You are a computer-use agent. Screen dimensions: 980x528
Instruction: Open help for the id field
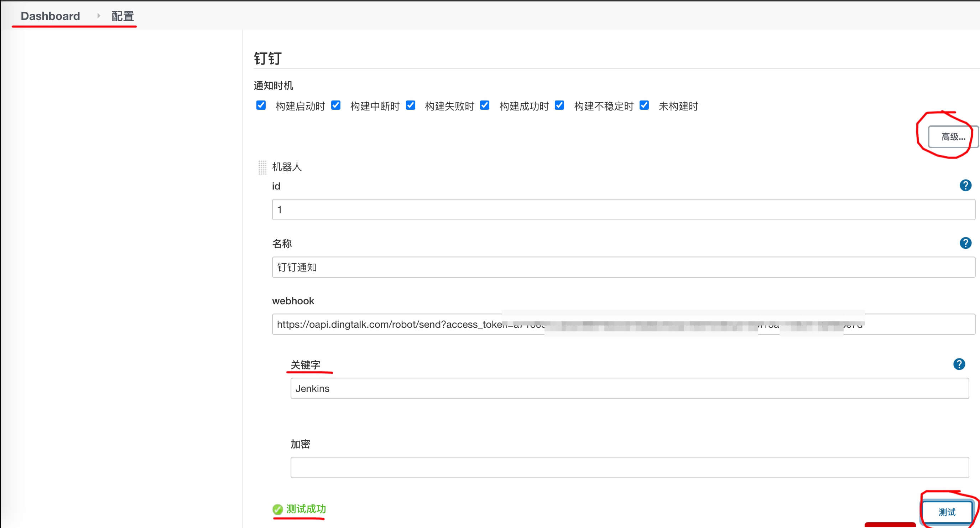(965, 185)
